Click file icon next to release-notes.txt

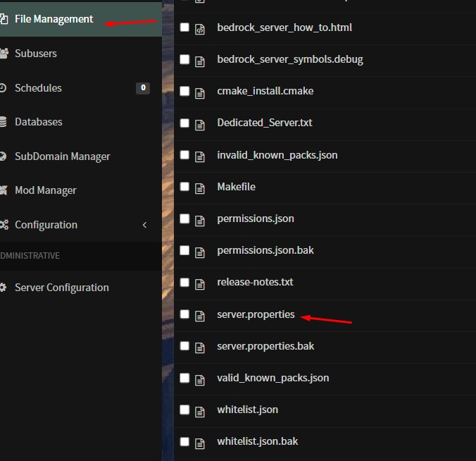pyautogui.click(x=199, y=284)
